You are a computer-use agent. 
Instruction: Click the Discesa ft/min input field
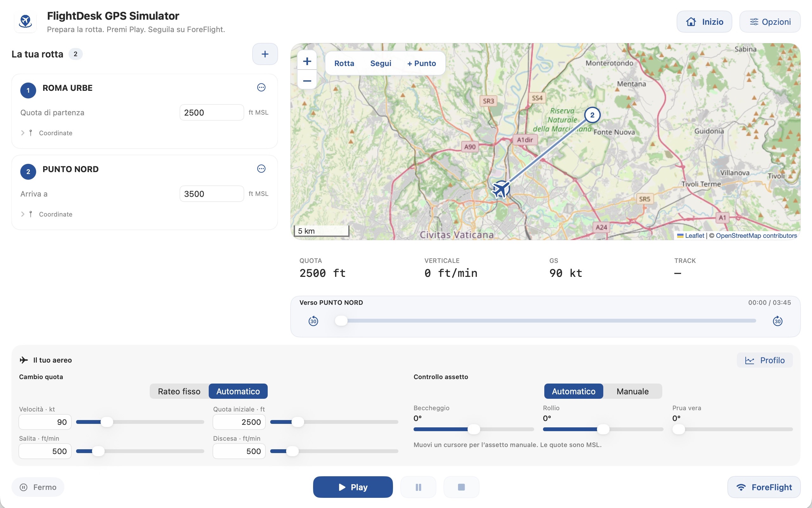(239, 451)
